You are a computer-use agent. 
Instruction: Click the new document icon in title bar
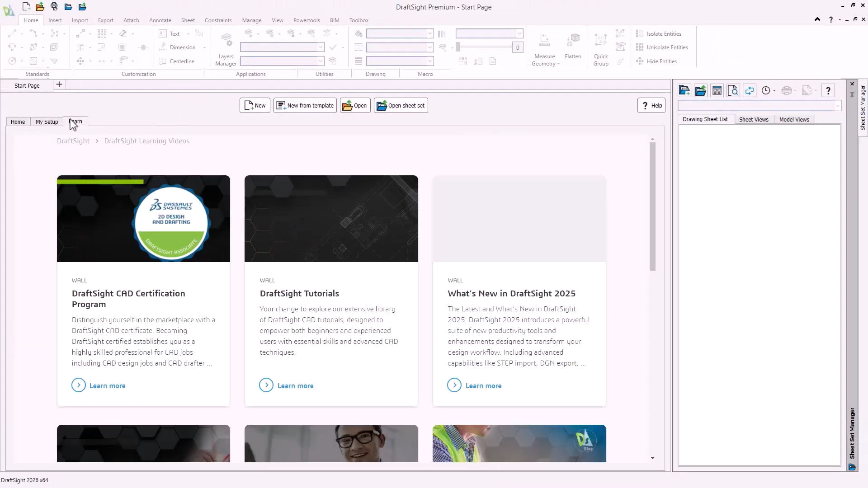[26, 6]
